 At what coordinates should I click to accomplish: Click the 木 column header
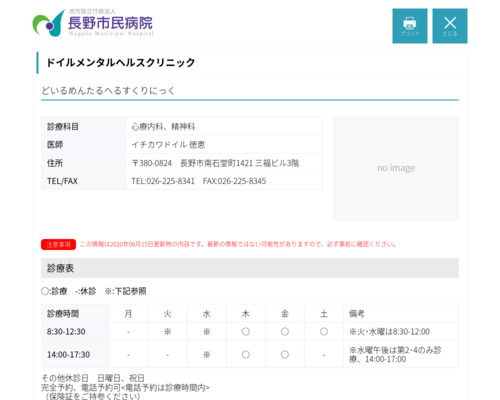[x=246, y=314]
